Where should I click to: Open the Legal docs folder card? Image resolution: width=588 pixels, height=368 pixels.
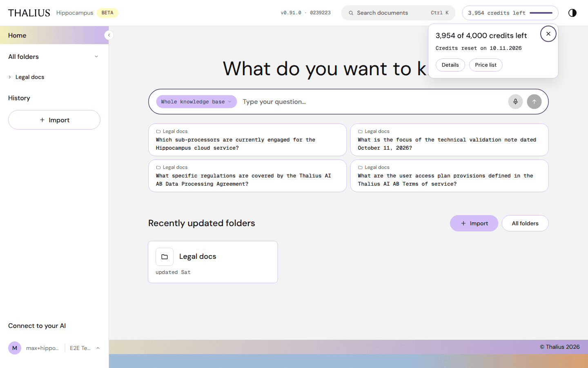[x=213, y=262]
